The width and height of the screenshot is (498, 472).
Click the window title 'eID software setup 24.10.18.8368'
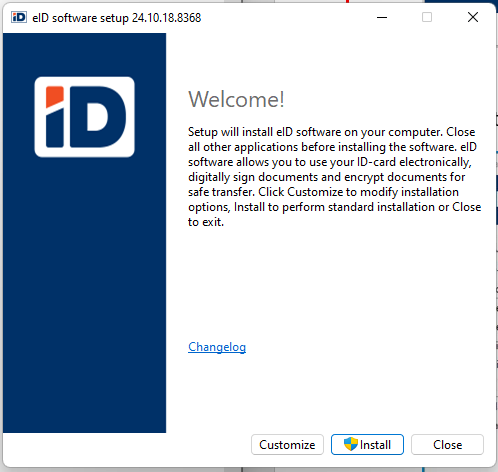117,18
